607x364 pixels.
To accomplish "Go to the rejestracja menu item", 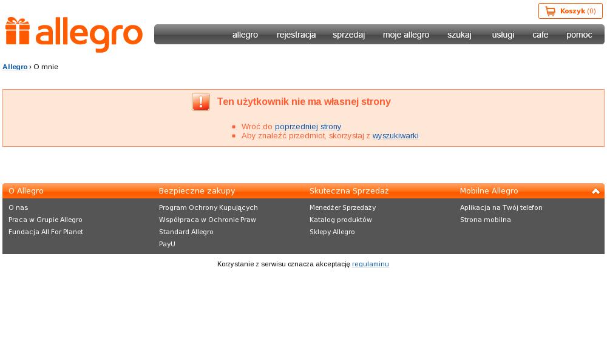I will pyautogui.click(x=296, y=35).
